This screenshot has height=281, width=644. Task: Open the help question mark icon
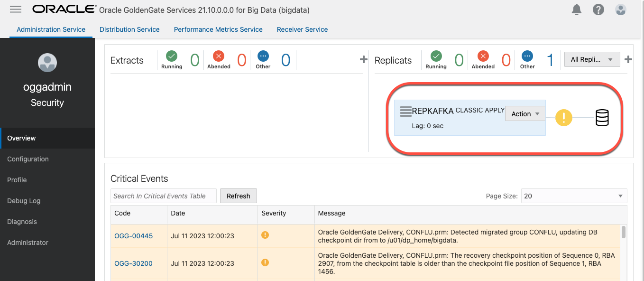click(598, 9)
